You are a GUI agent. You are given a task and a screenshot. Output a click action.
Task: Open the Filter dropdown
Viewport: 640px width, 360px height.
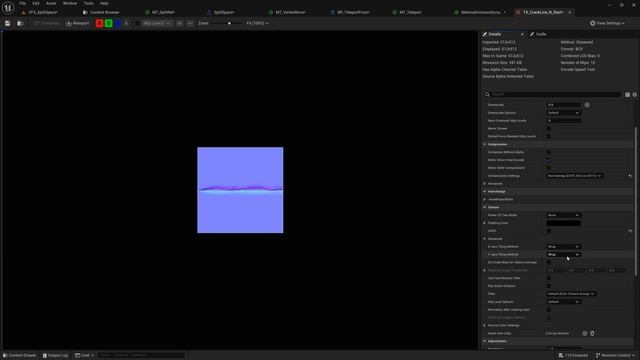[x=571, y=294]
